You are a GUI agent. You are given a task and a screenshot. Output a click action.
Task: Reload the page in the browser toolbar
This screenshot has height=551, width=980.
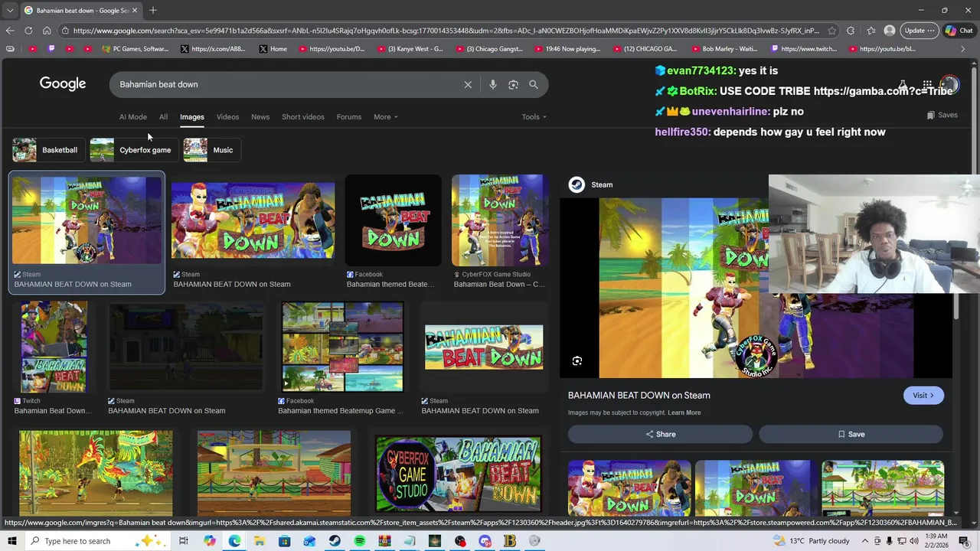coord(28,31)
